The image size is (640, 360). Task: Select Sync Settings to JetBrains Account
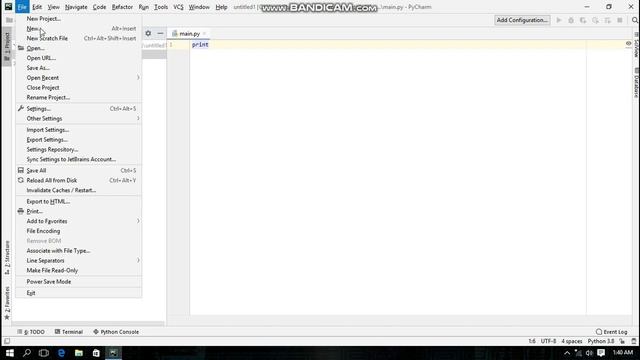[x=79, y=159]
